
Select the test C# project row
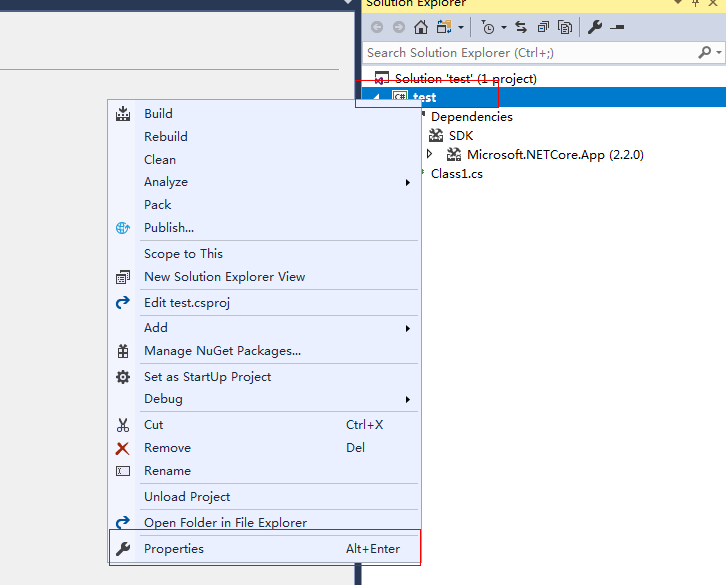click(x=543, y=97)
